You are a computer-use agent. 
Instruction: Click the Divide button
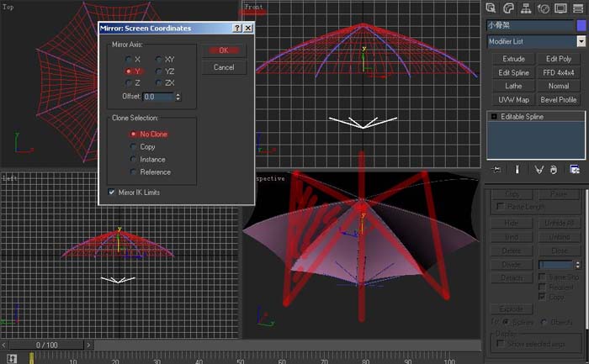pos(512,264)
